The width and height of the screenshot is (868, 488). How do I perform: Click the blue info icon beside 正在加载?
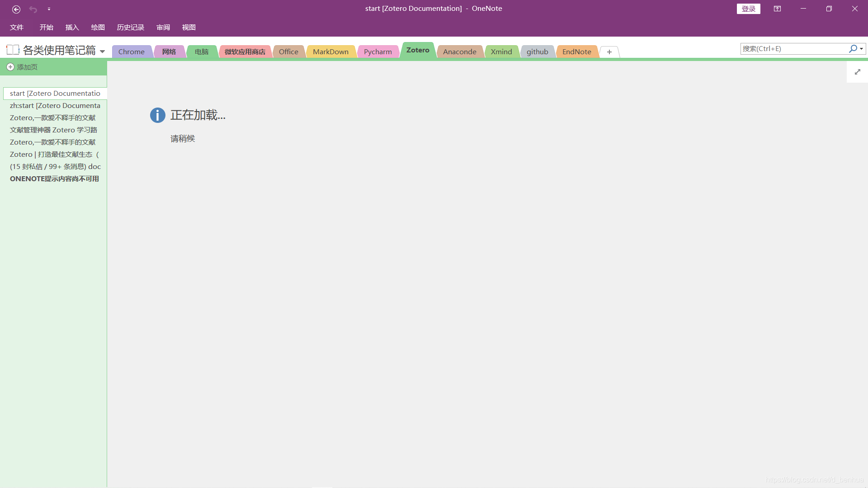158,115
